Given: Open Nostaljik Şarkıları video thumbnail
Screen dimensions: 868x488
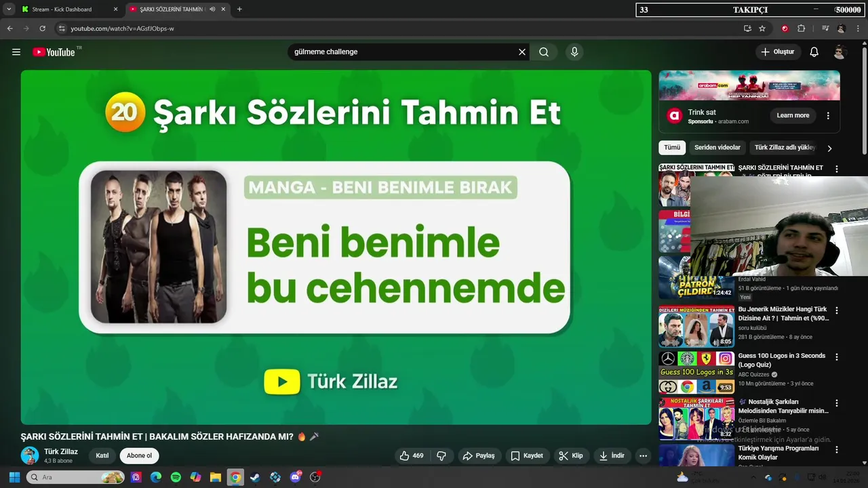Looking at the screenshot, I should pos(696,419).
